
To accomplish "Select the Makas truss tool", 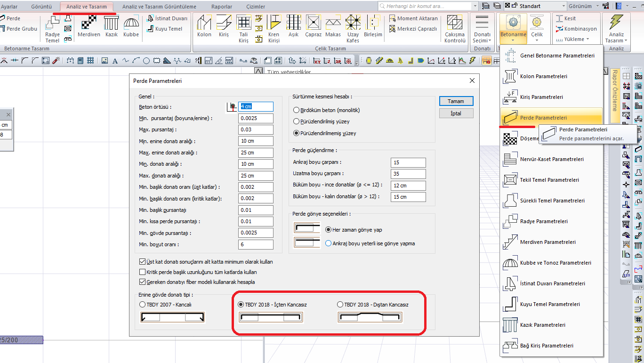I will (x=333, y=26).
